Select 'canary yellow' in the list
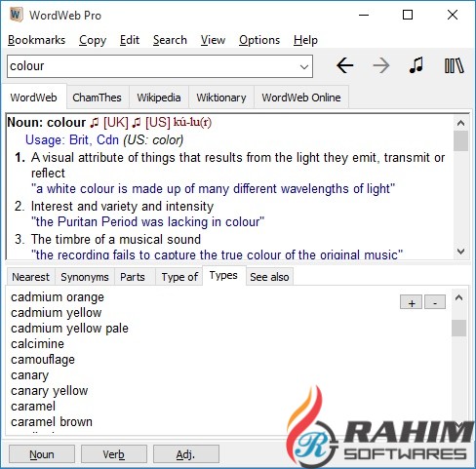 (50, 391)
